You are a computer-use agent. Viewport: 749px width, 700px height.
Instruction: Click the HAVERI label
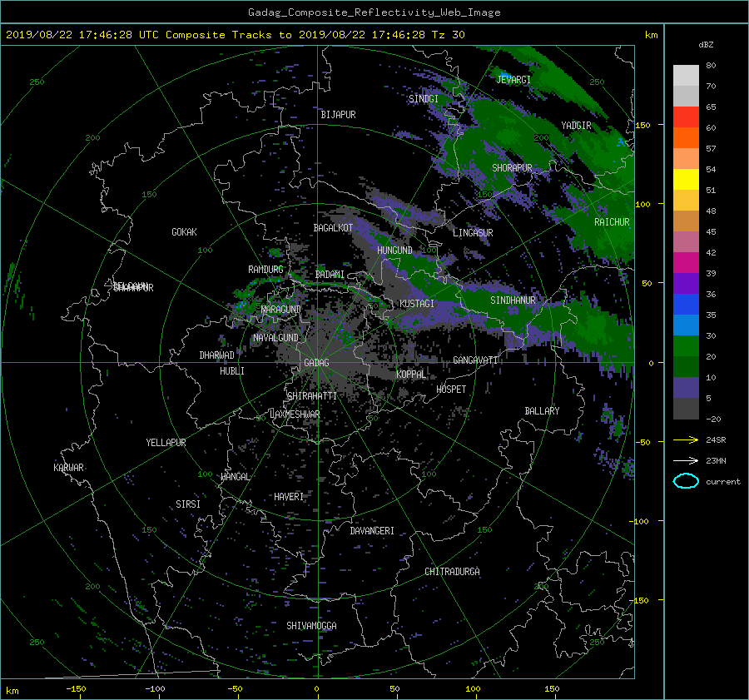coord(289,497)
